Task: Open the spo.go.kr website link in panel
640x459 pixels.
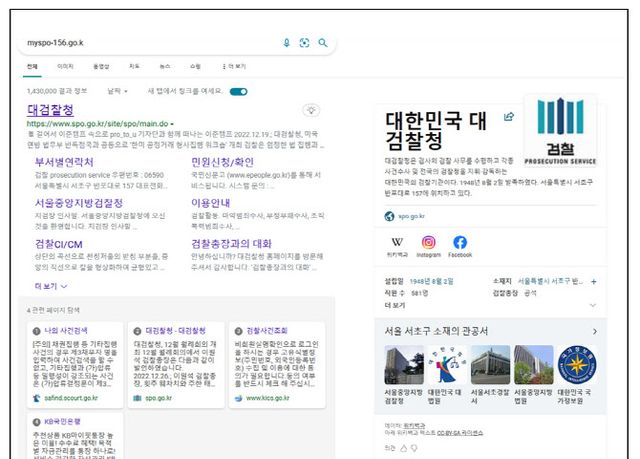Action: click(x=411, y=215)
